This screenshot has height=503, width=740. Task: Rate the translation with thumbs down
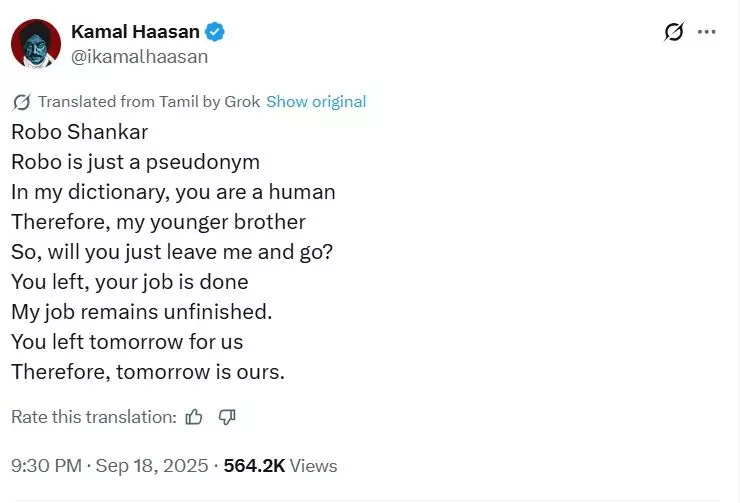[227, 417]
